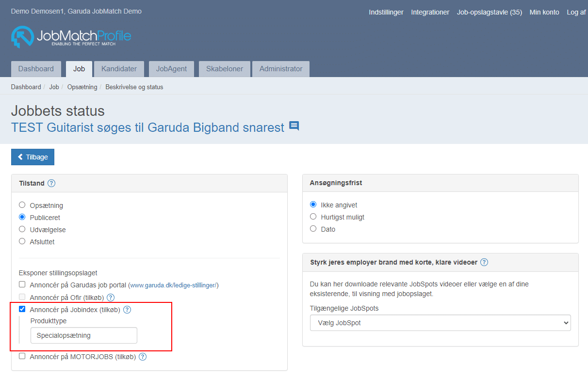The height and width of the screenshot is (378, 588).
Task: Open help icon beside employer brand videos heading
Action: (484, 262)
